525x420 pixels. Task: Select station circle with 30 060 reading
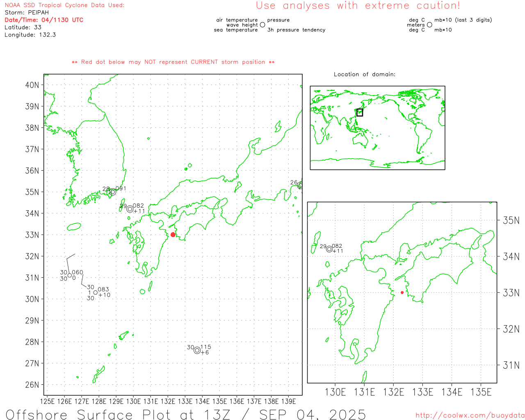[x=70, y=276]
